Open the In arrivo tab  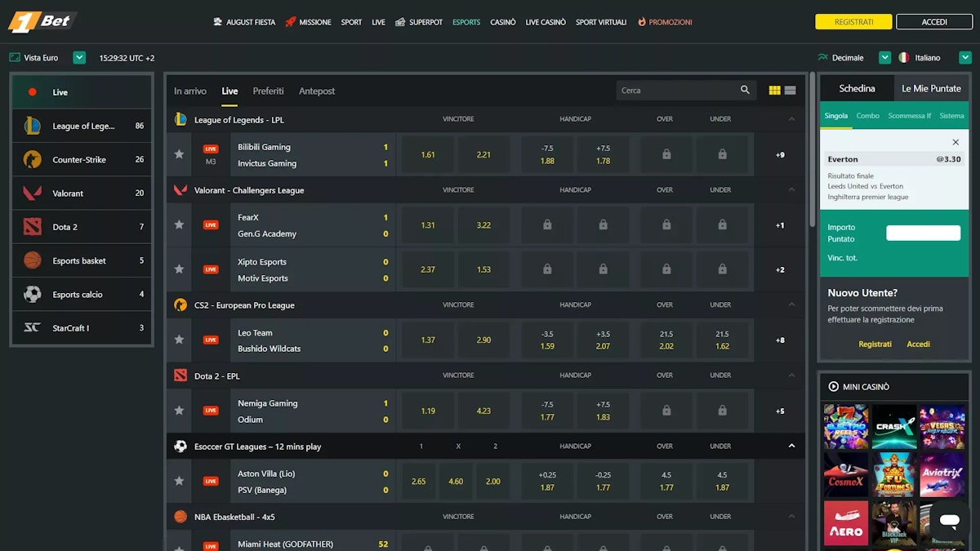tap(190, 91)
